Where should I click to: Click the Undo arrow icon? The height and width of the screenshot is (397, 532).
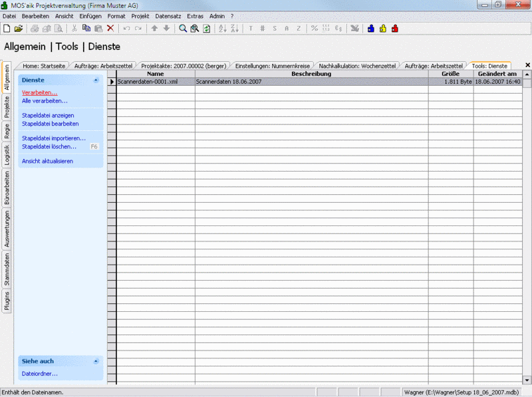(x=126, y=29)
